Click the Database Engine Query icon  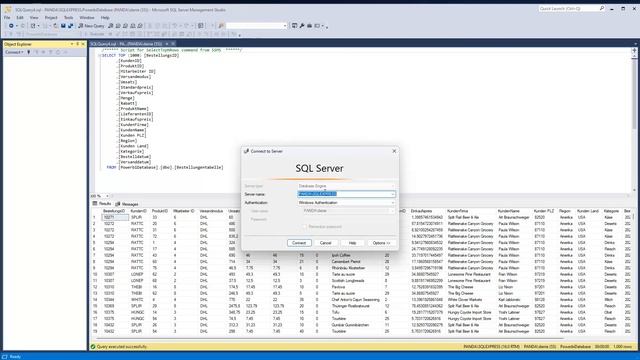pos(111,26)
